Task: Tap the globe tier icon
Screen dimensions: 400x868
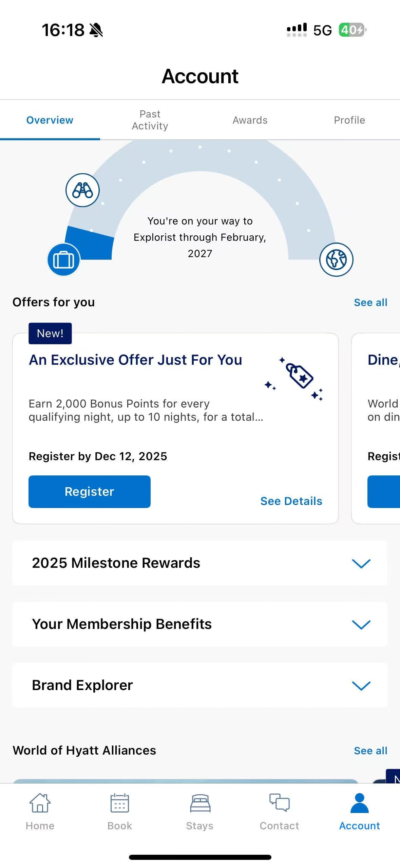Action: coord(336,260)
